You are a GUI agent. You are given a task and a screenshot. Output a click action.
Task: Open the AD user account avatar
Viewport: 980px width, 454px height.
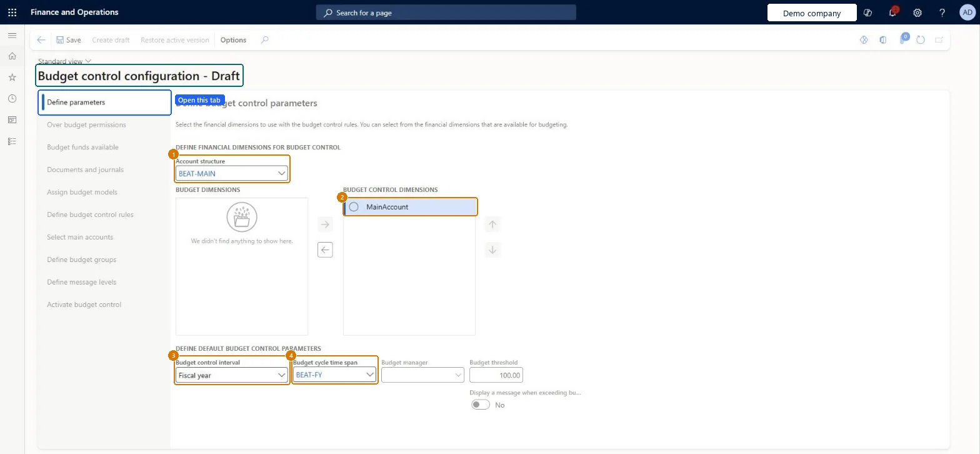click(x=967, y=13)
